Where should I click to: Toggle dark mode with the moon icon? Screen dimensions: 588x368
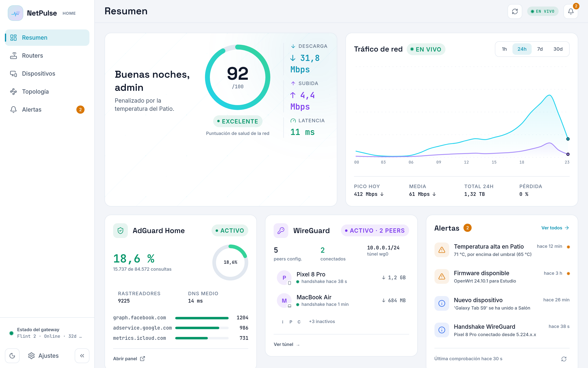pos(12,356)
